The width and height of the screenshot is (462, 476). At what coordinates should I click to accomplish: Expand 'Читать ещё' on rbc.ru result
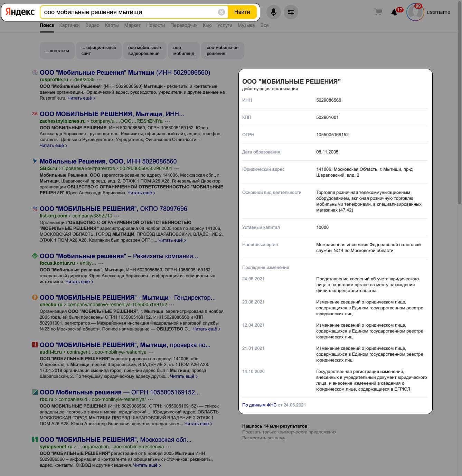198,424
